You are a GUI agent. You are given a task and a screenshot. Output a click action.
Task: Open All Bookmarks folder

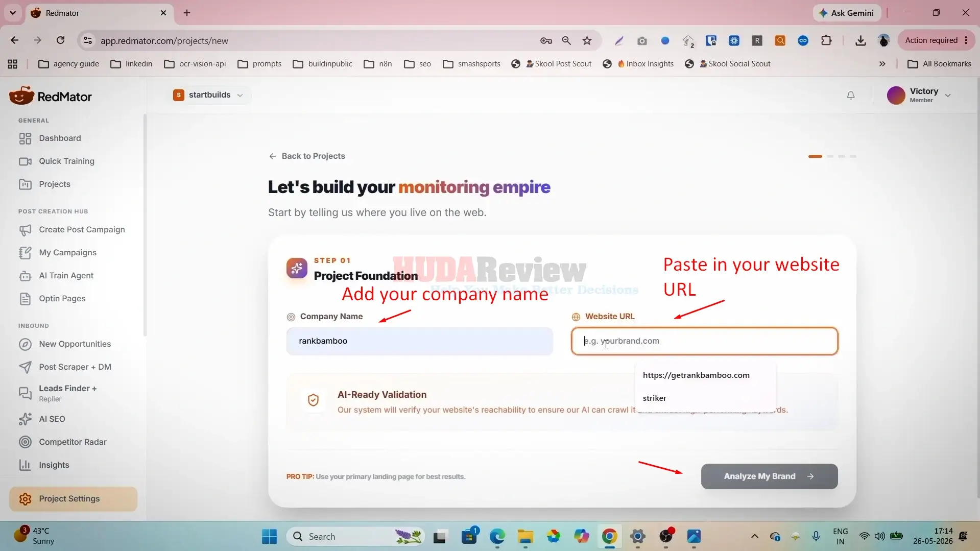point(939,64)
